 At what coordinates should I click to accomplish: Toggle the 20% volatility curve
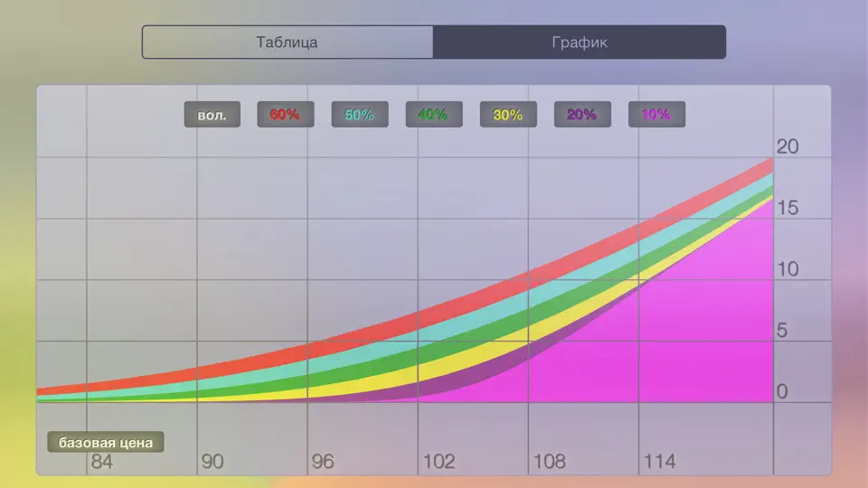coord(582,115)
